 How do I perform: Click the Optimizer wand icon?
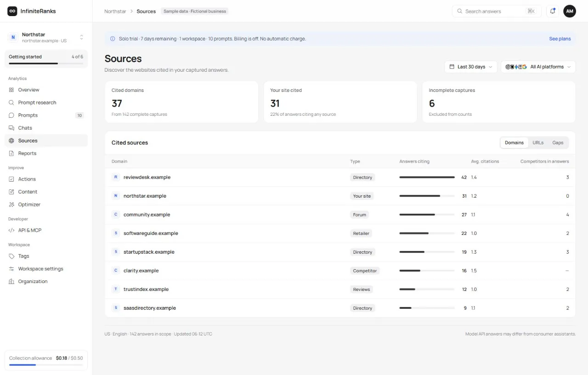[11, 205]
